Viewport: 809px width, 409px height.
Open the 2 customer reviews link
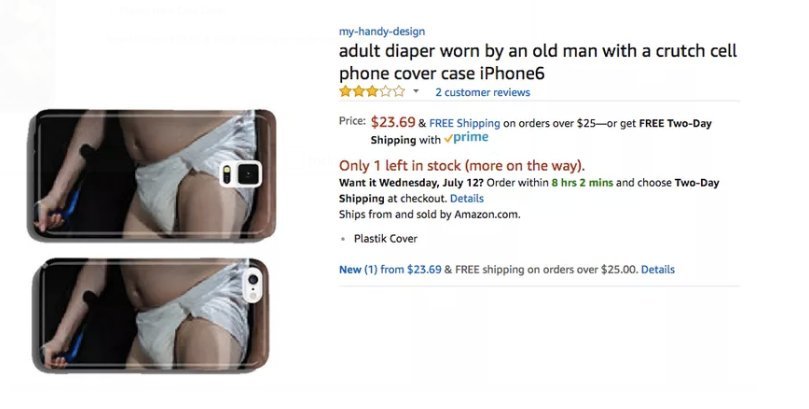point(482,92)
